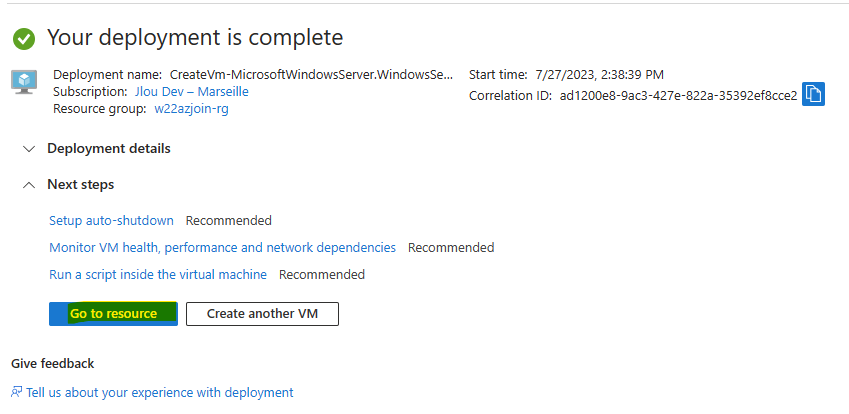This screenshot has height=414, width=849.
Task: Open the Jlou Dev – Marseille subscription
Action: (192, 91)
